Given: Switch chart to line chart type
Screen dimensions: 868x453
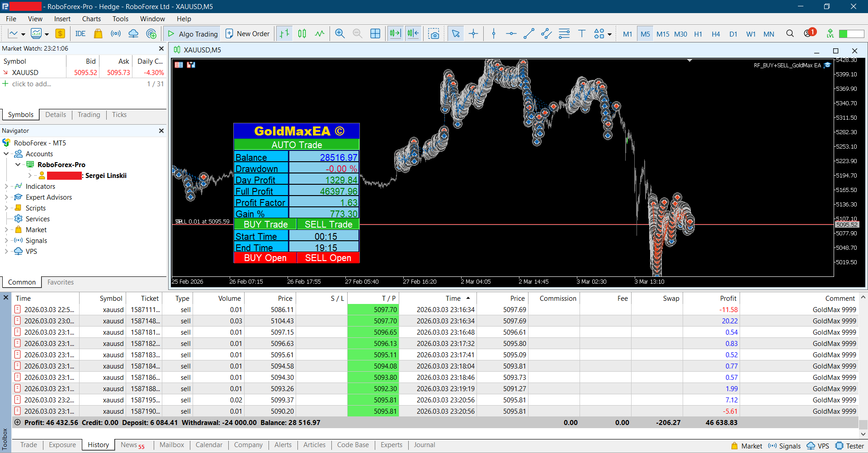Looking at the screenshot, I should tap(320, 34).
